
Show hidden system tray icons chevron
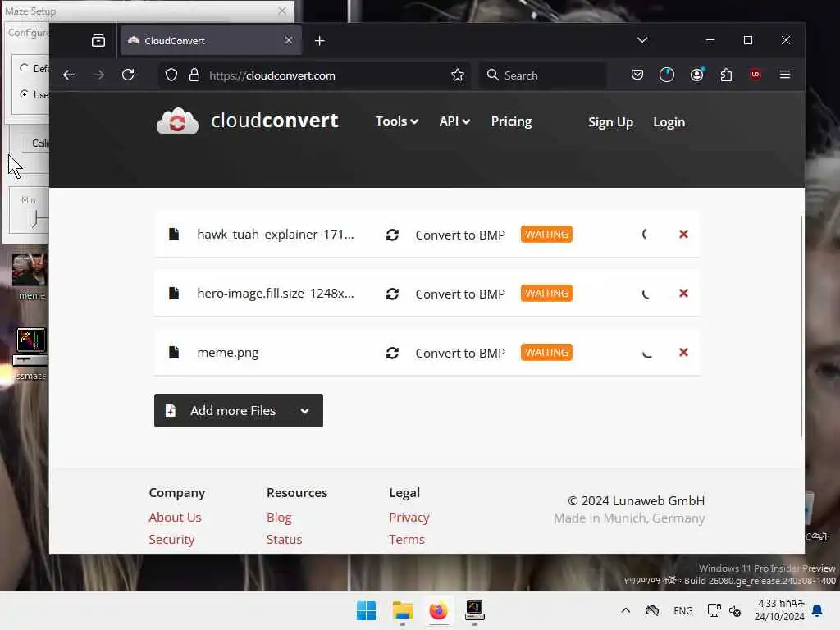pyautogui.click(x=625, y=610)
